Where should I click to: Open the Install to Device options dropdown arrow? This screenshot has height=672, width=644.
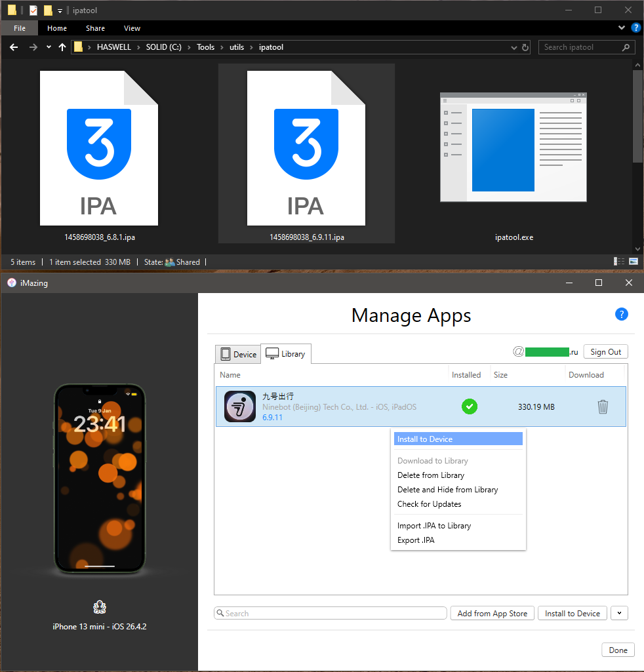tap(619, 613)
